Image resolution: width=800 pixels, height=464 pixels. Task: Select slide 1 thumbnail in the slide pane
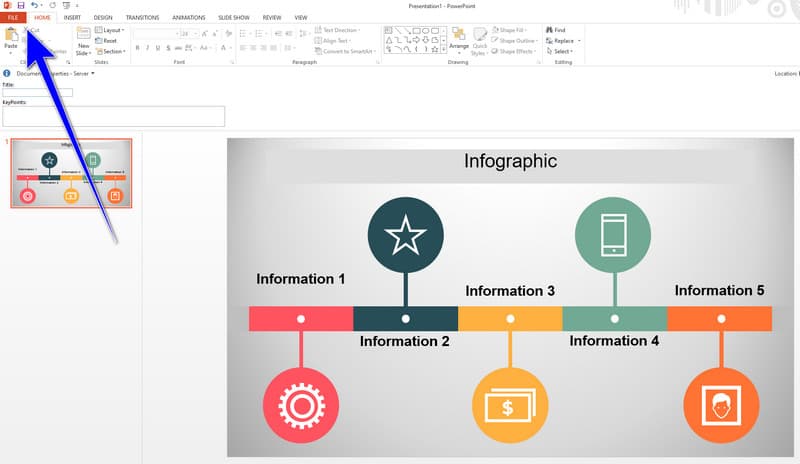pyautogui.click(x=71, y=173)
